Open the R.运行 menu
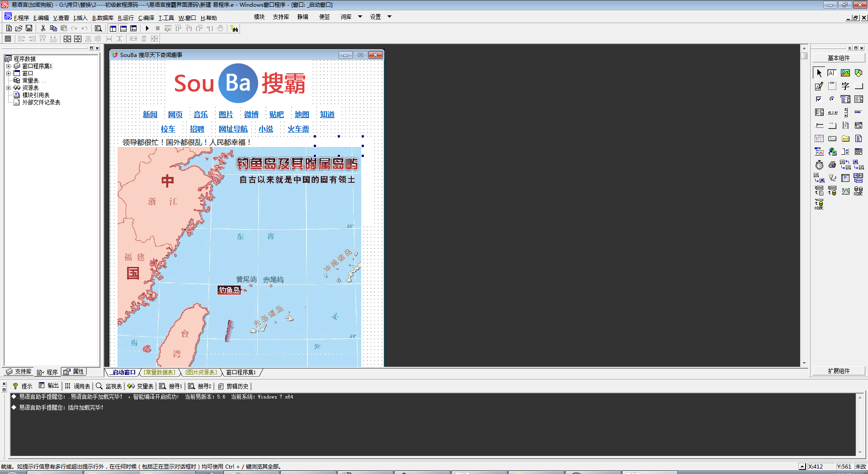The image size is (868, 474). (x=126, y=18)
